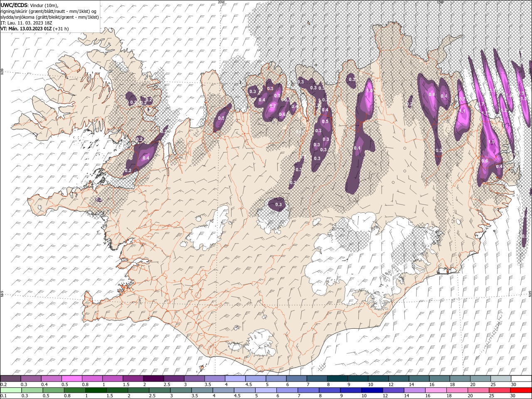This screenshot has width=532, height=399.
Task: Select the rain legend swatch starting at 7
Action: point(308,390)
